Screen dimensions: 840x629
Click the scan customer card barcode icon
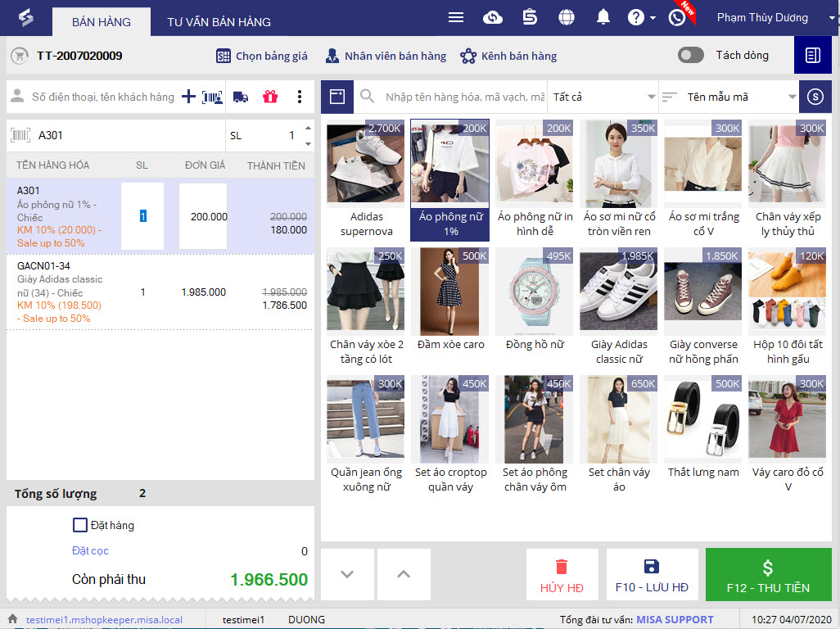(x=212, y=97)
